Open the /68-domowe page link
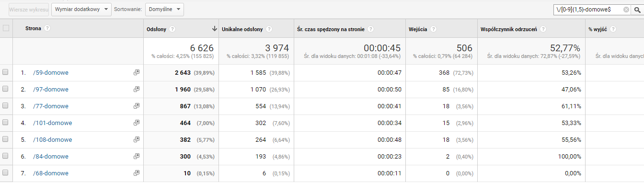The width and height of the screenshot is (644, 183). [51, 173]
